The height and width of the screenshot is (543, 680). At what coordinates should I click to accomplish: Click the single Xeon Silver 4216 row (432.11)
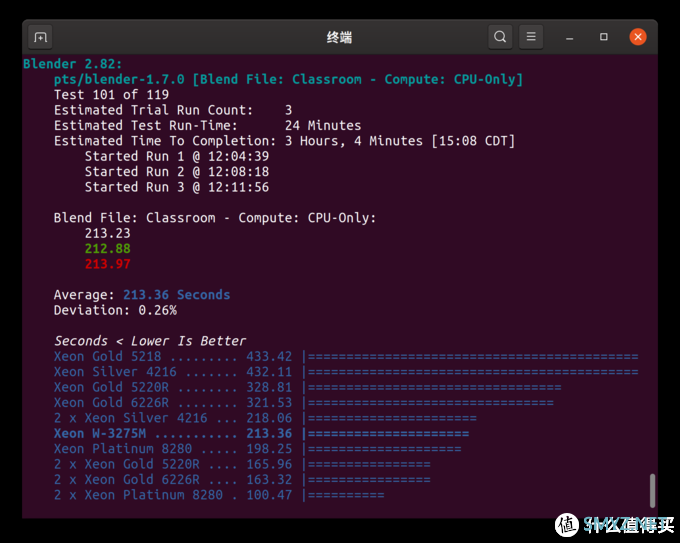[346, 372]
